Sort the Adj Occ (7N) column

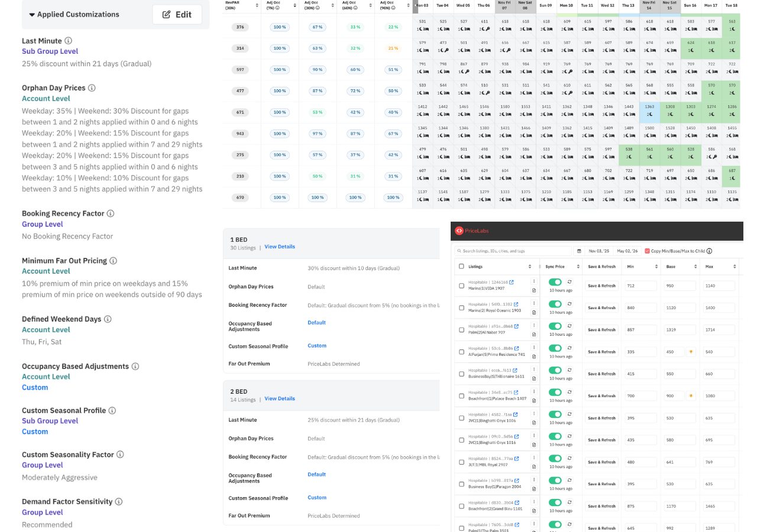[x=295, y=5]
